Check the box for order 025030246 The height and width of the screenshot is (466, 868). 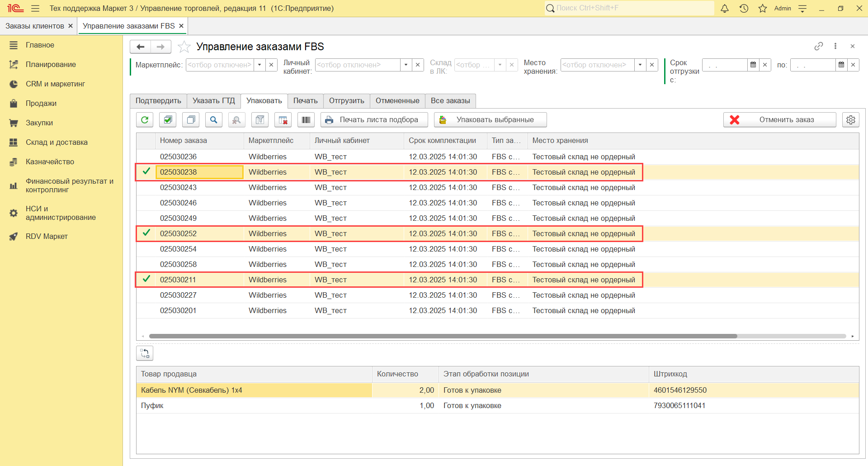[x=146, y=203]
